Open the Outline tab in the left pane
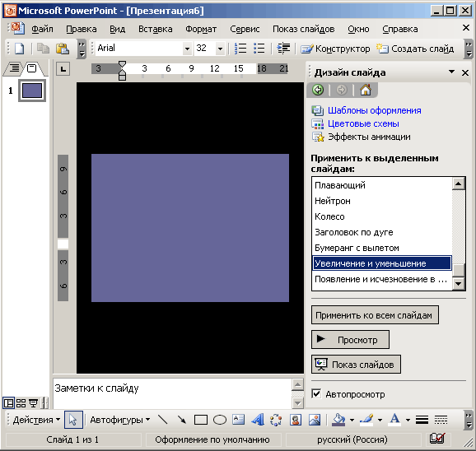 click(14, 68)
